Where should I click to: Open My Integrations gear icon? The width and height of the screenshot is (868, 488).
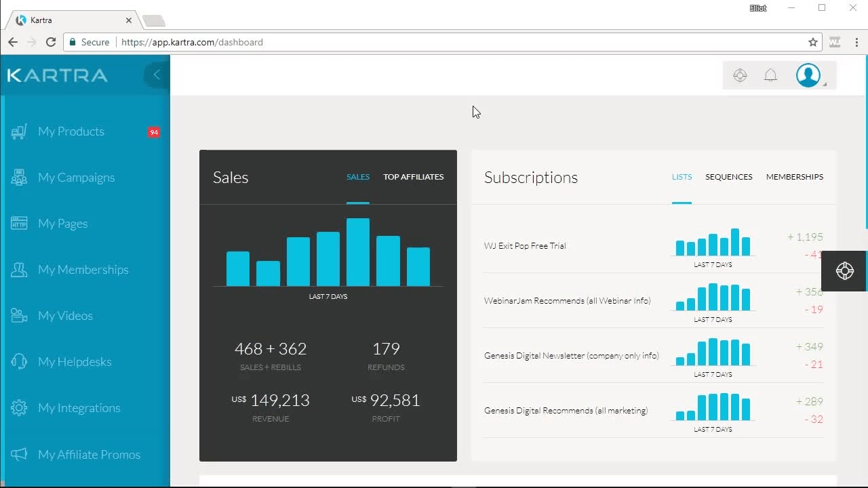click(19, 408)
